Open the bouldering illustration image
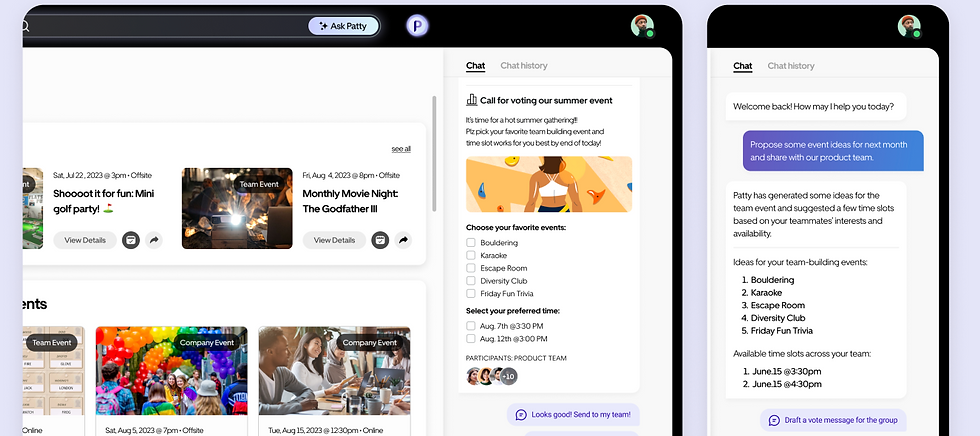 point(549,184)
